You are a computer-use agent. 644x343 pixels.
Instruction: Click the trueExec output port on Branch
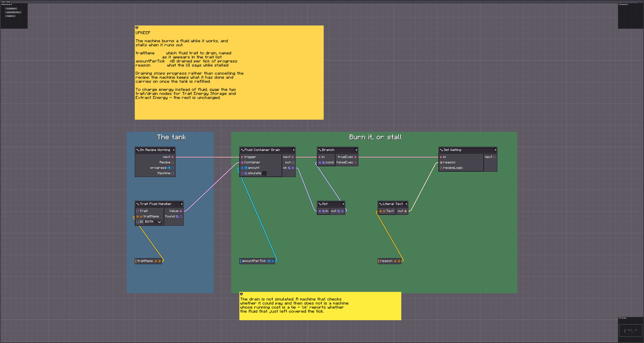tap(356, 157)
